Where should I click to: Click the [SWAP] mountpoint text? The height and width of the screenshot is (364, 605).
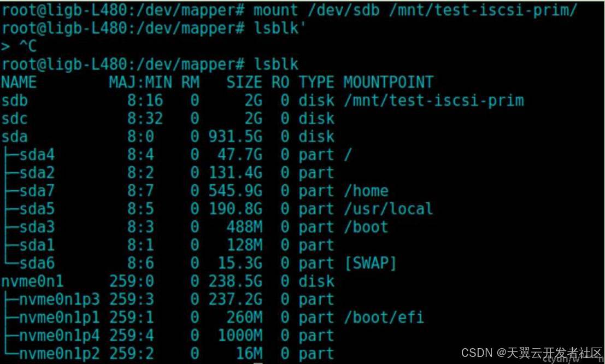370,263
